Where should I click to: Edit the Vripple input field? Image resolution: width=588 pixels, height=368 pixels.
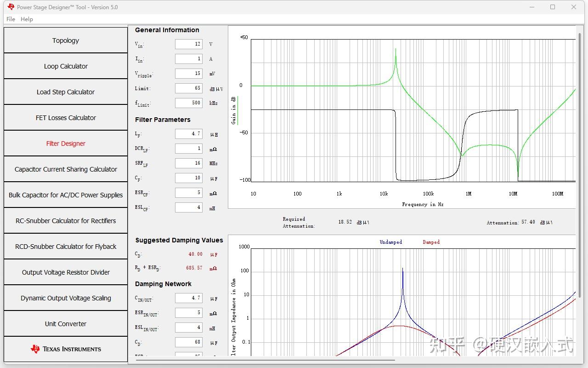pos(189,74)
